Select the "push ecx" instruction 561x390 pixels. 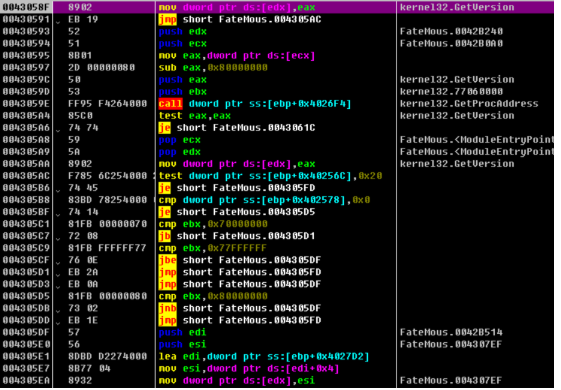[182, 44]
